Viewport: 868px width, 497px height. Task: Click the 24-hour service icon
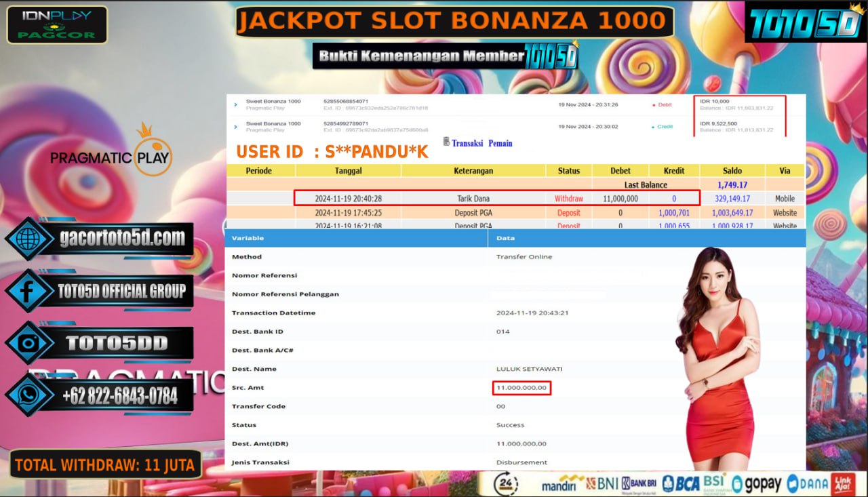(506, 484)
